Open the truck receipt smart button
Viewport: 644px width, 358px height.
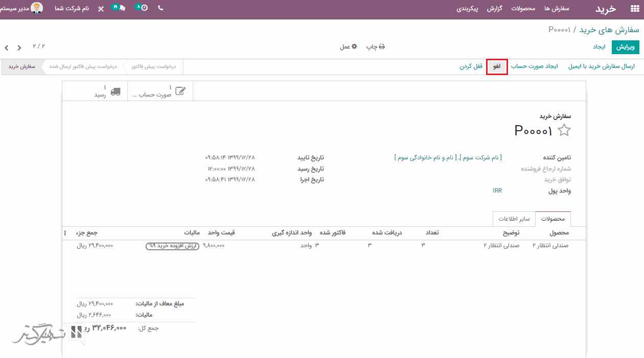click(107, 91)
